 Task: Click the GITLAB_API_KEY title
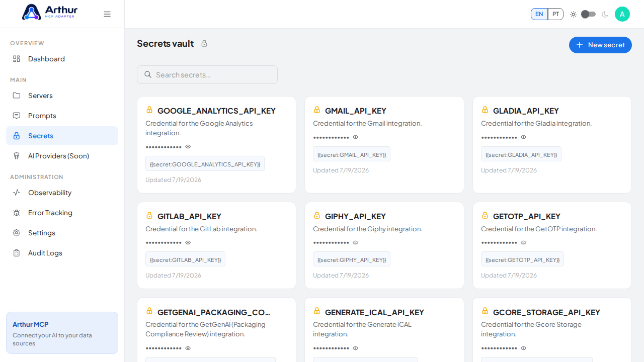(x=189, y=216)
